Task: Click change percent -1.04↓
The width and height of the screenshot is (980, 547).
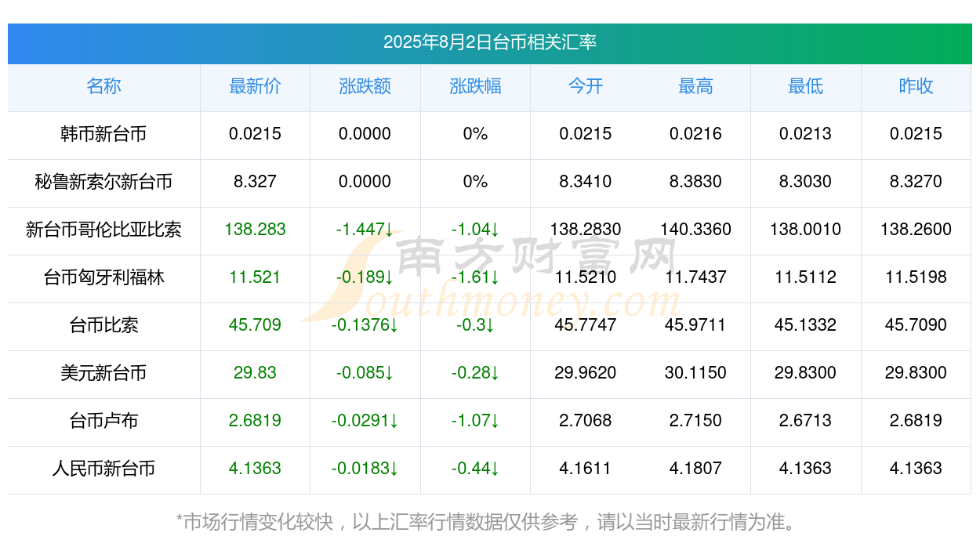Action: 475,230
